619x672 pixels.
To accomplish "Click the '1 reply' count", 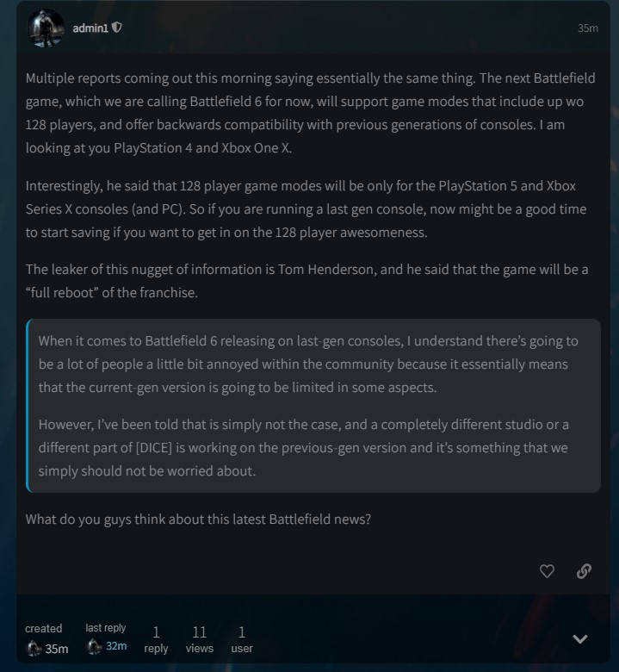I will (156, 639).
